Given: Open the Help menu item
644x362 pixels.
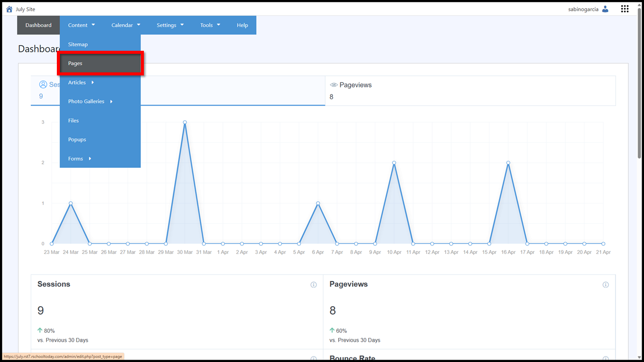Looking at the screenshot, I should 243,25.
